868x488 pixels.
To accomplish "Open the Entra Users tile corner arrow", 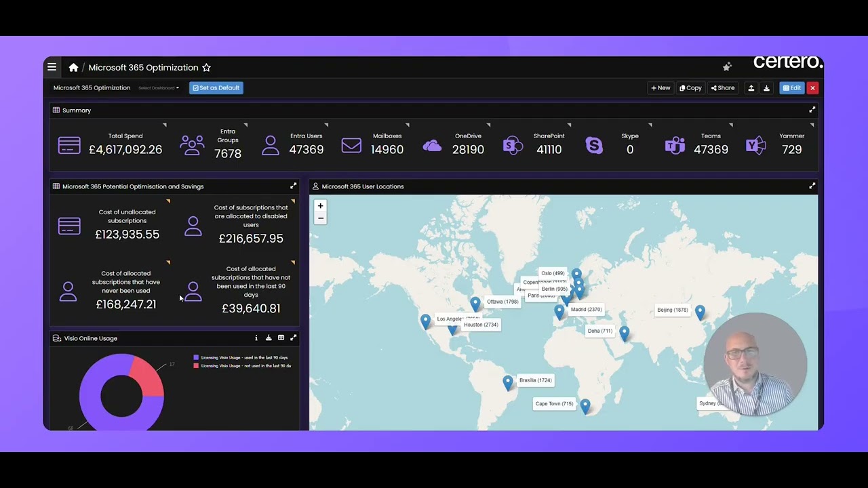I will click(326, 125).
